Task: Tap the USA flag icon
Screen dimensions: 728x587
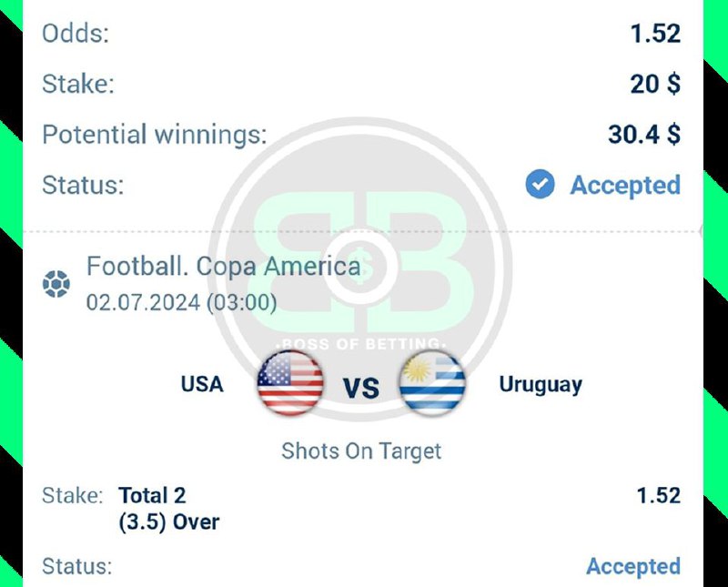Action: pos(290,384)
